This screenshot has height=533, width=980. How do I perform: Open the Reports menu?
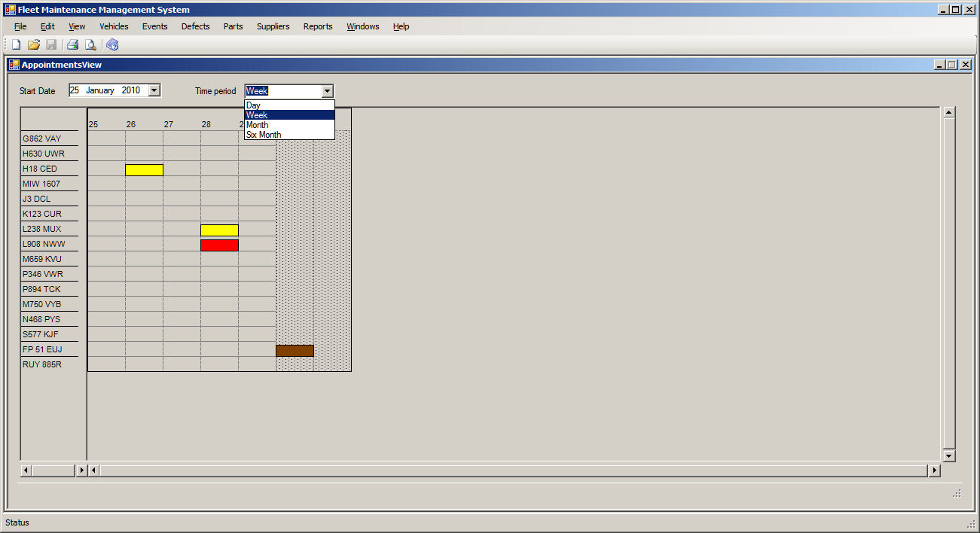click(318, 26)
